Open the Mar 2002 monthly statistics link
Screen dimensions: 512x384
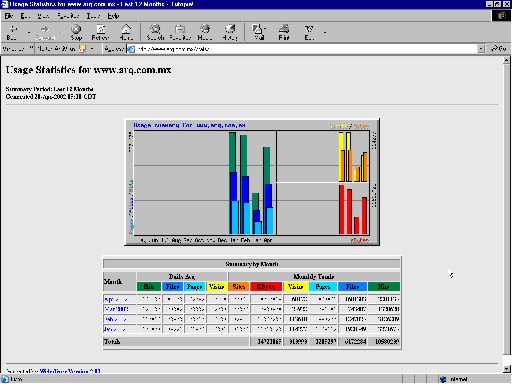(116, 309)
